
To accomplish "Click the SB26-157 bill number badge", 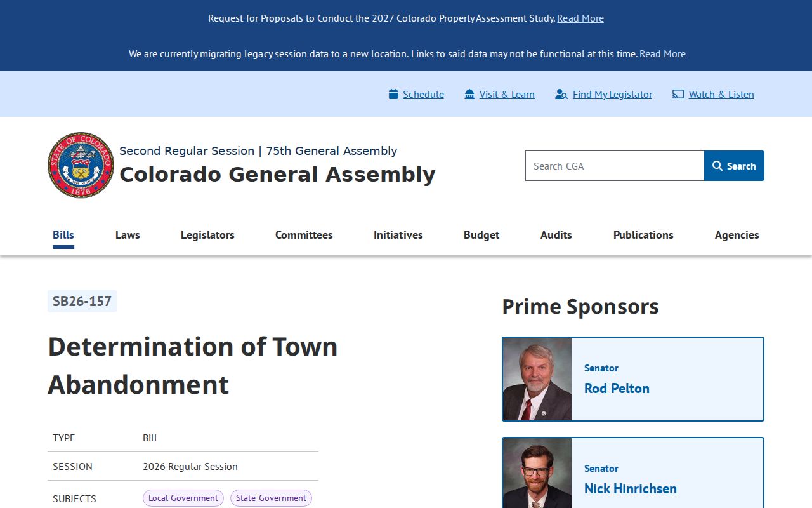I will point(82,301).
